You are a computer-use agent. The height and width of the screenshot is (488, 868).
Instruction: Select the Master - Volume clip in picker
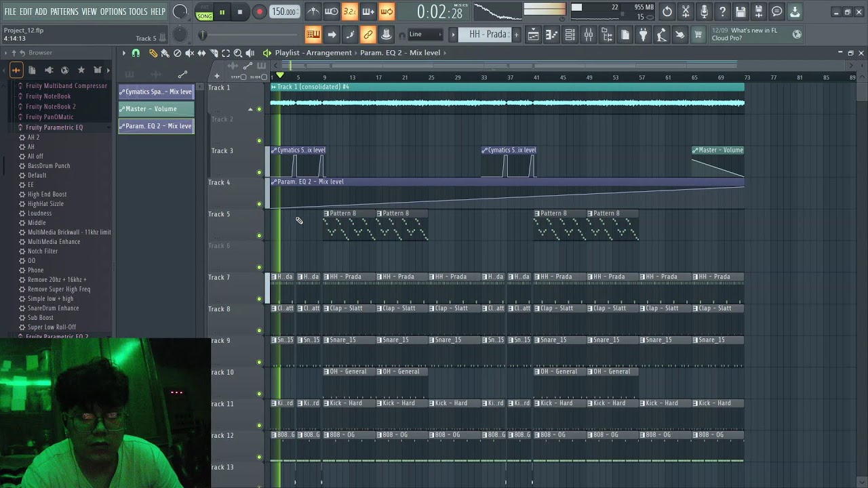(x=156, y=108)
